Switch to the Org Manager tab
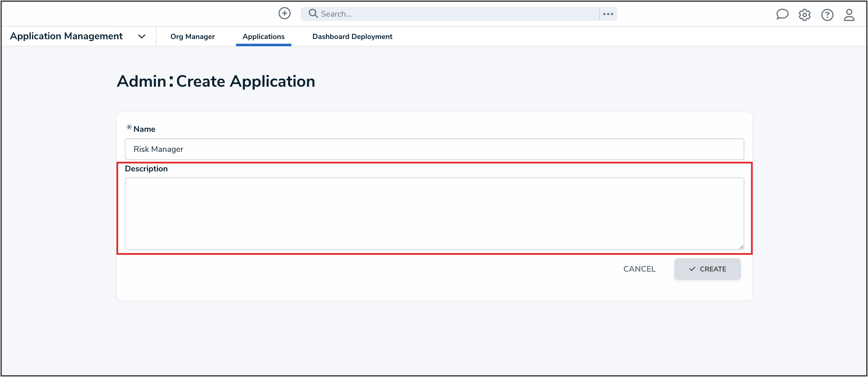 coord(192,36)
